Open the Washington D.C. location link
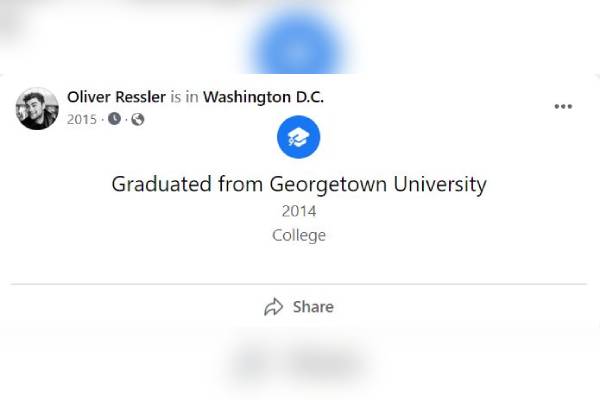 (x=264, y=97)
